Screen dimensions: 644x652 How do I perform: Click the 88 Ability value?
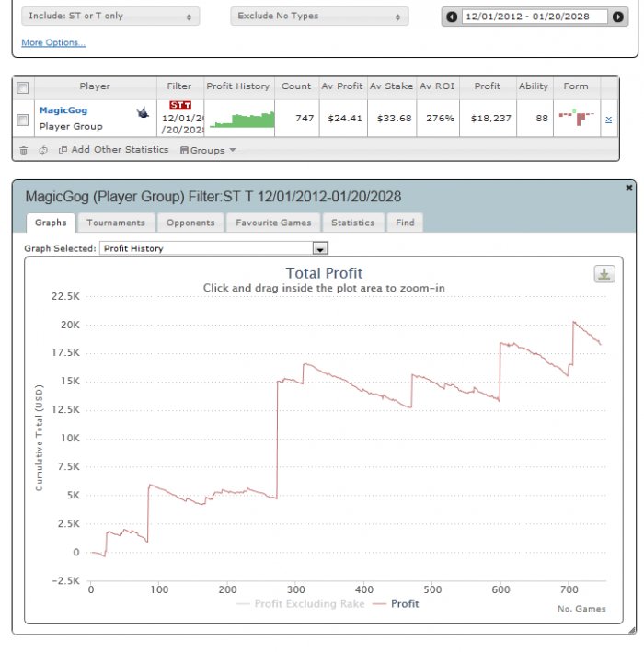pos(542,119)
